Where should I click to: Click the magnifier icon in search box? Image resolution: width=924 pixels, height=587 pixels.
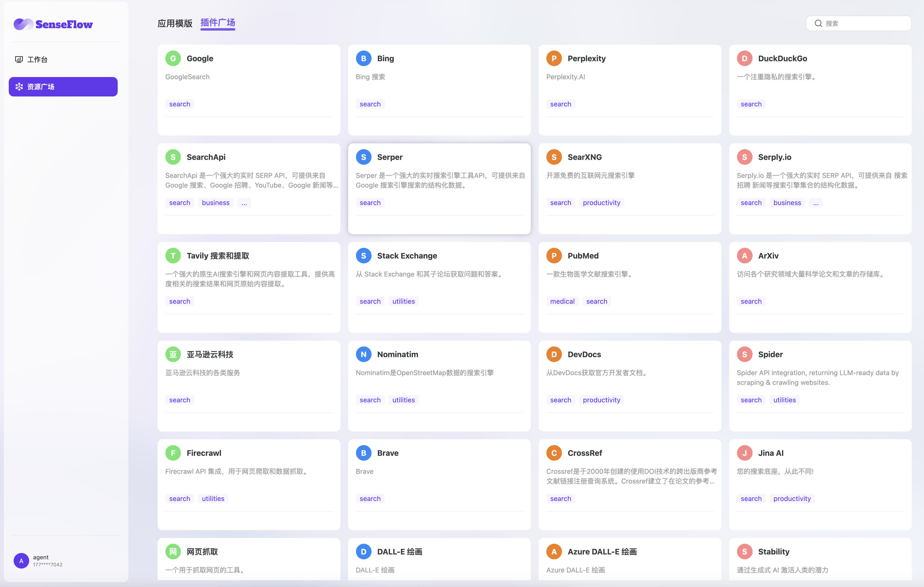(818, 23)
